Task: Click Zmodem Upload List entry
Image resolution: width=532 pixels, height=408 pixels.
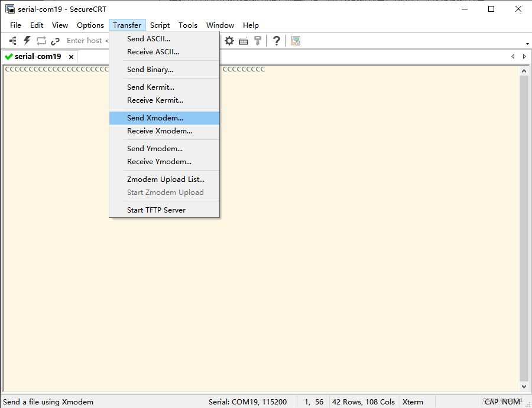Action: tap(166, 179)
